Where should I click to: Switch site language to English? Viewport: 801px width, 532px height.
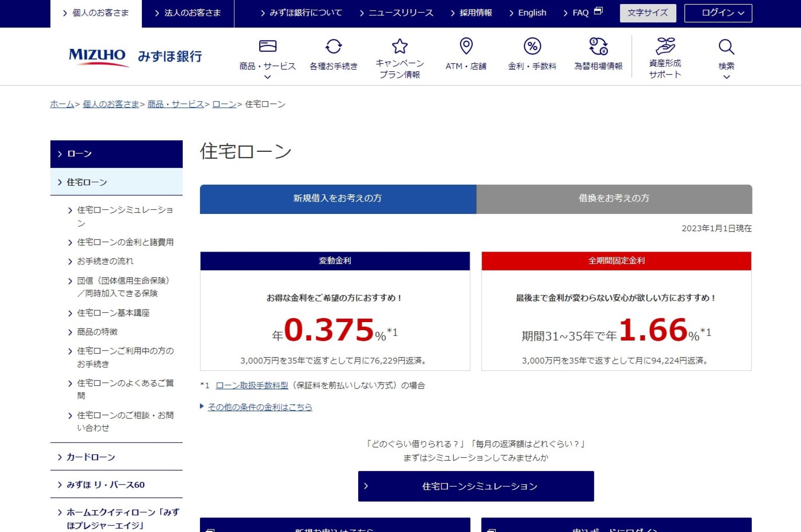pos(528,13)
